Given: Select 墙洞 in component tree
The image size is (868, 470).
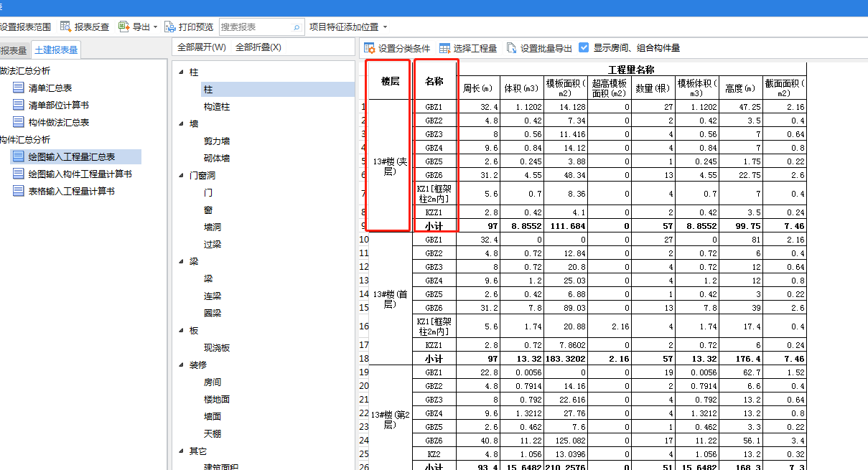Looking at the screenshot, I should [213, 227].
